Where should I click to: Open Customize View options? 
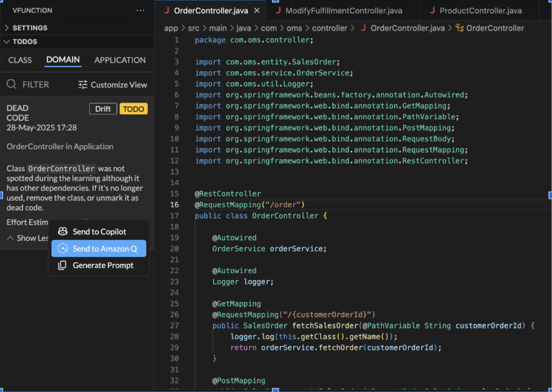click(x=113, y=85)
